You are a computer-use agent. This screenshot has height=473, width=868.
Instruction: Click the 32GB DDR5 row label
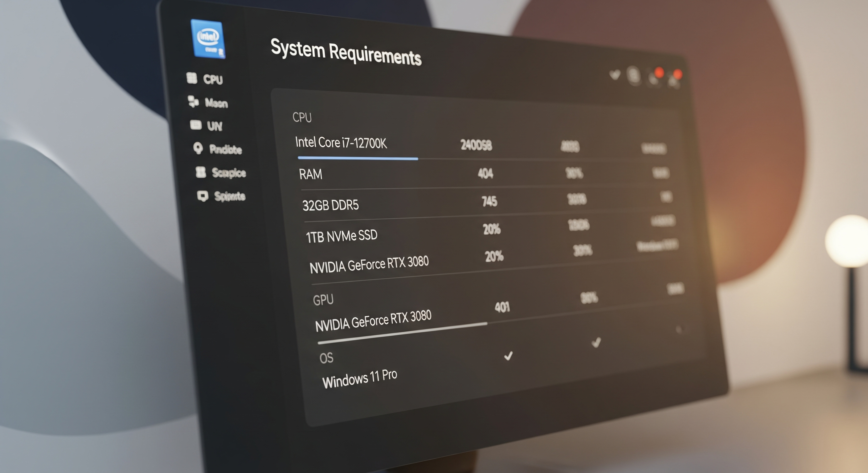point(330,205)
